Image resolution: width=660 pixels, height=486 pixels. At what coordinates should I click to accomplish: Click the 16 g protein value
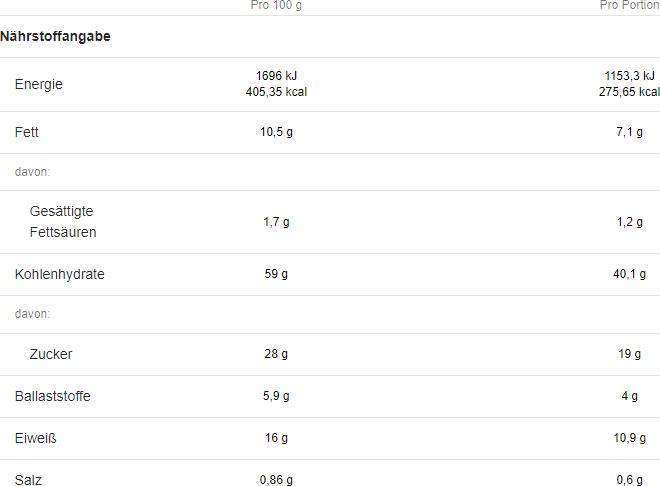pyautogui.click(x=277, y=438)
